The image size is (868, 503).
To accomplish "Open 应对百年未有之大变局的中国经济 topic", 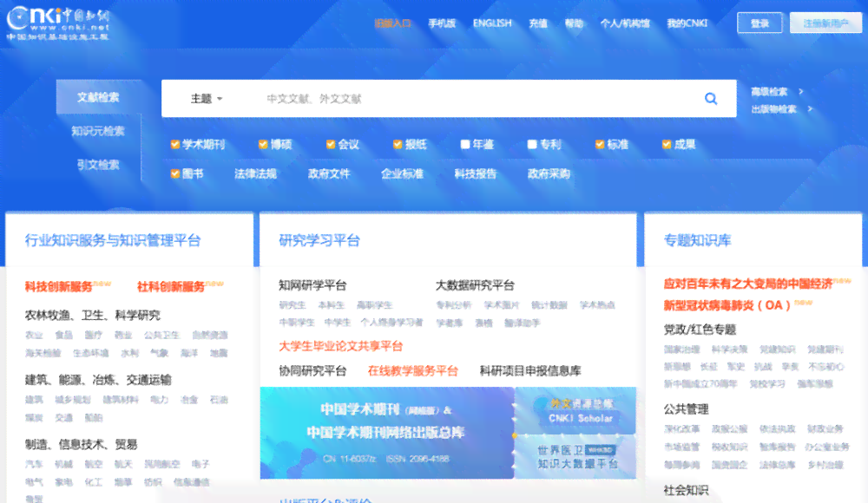I will pyautogui.click(x=748, y=284).
